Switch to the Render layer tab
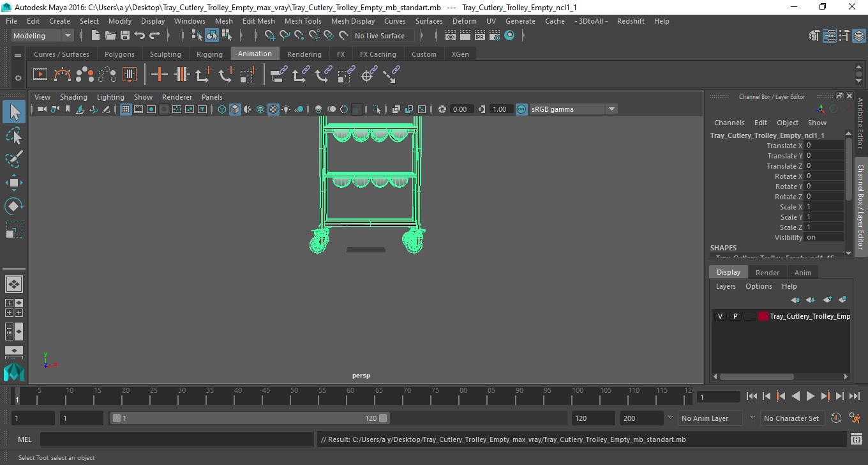The width and height of the screenshot is (868, 465). (x=767, y=273)
